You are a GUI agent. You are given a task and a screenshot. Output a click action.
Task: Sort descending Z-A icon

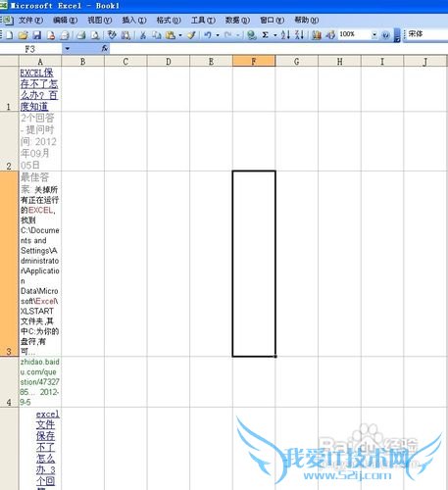(x=299, y=34)
